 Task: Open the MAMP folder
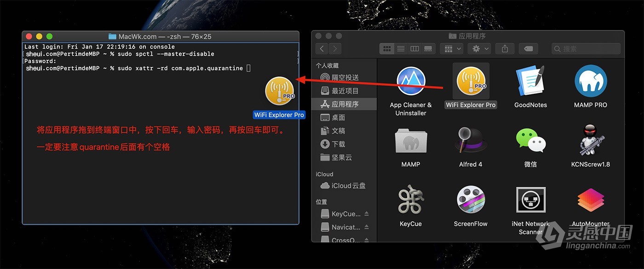(411, 141)
